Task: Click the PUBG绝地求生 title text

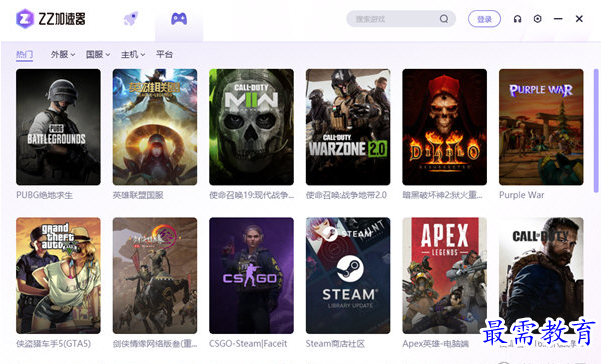Action: pos(44,195)
